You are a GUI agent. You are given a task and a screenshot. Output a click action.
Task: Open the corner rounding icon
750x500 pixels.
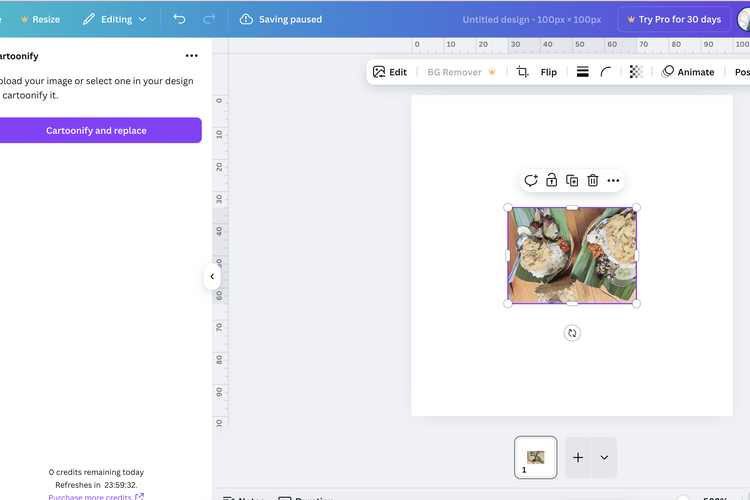[x=606, y=72]
